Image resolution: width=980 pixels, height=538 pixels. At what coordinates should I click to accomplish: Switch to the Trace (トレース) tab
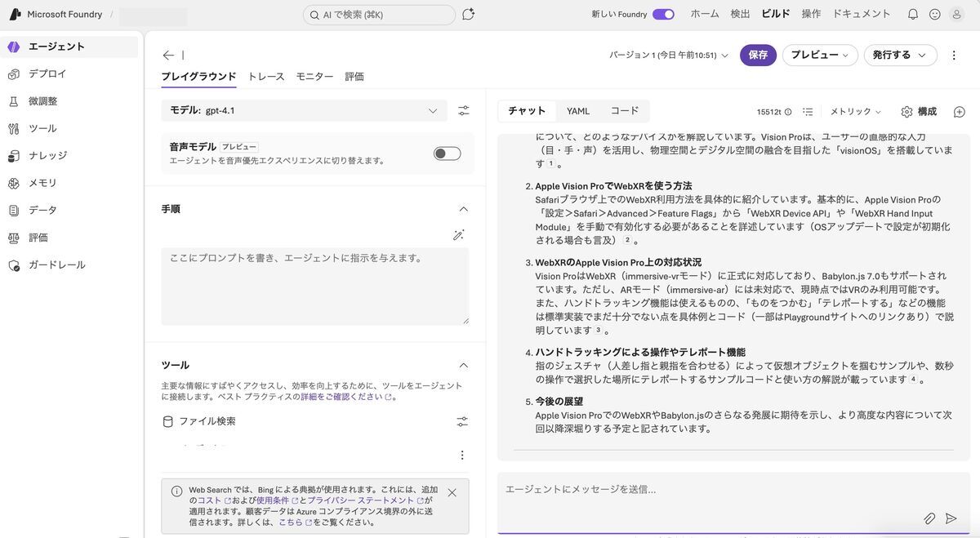point(266,77)
